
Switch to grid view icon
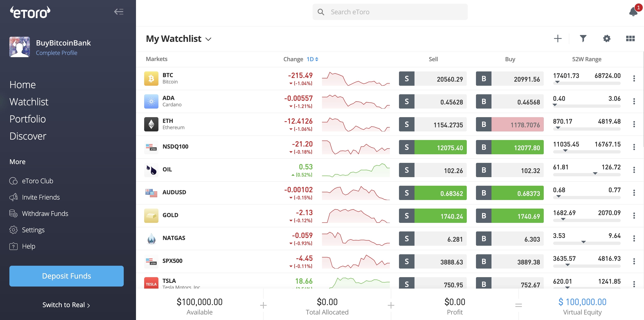630,39
